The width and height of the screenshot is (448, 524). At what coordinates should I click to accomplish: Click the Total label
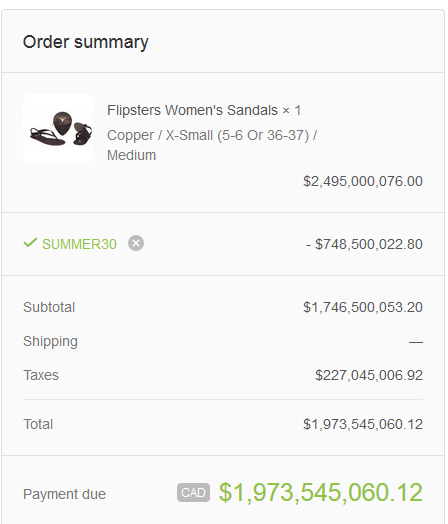(x=38, y=424)
